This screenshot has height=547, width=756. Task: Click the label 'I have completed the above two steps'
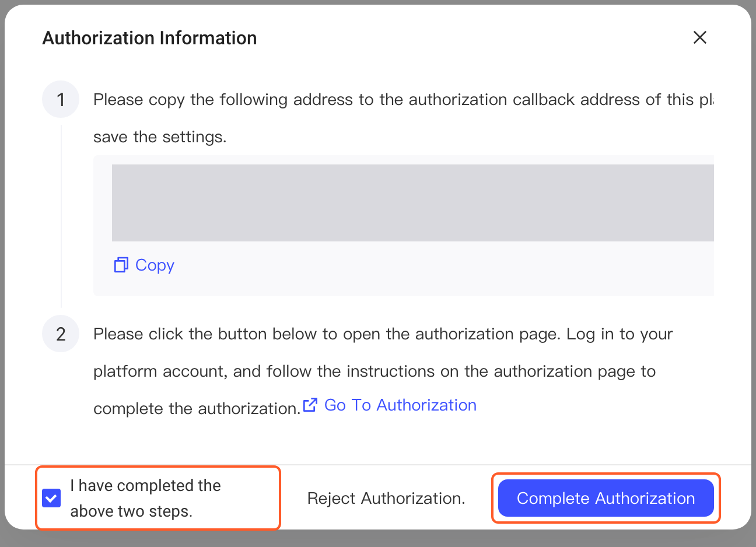[146, 498]
